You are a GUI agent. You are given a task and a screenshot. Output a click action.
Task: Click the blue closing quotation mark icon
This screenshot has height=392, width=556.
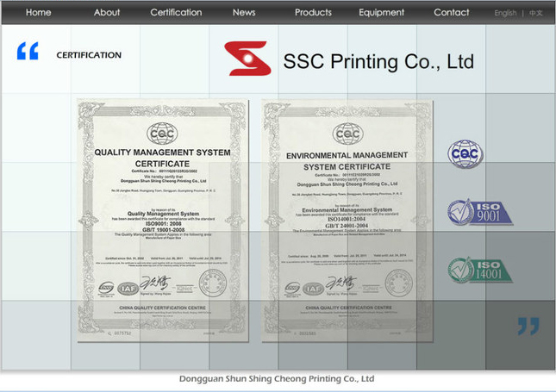click(x=528, y=326)
